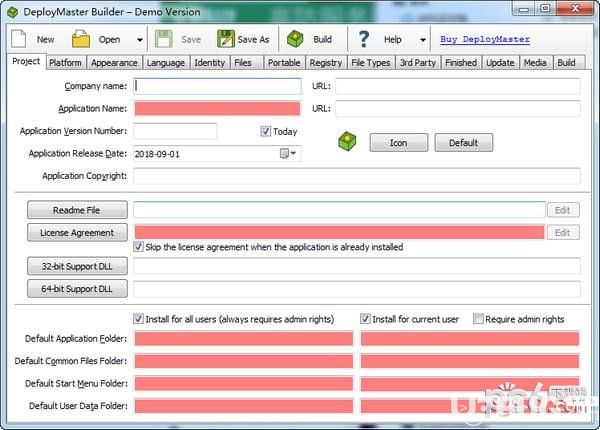The image size is (600, 430).
Task: Focus the company URL field
Action: pyautogui.click(x=458, y=86)
